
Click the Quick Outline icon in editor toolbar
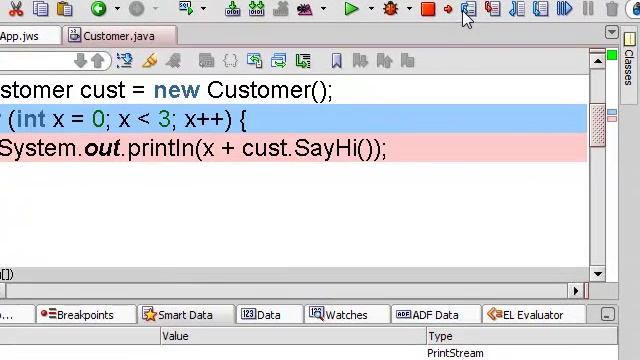(124, 61)
